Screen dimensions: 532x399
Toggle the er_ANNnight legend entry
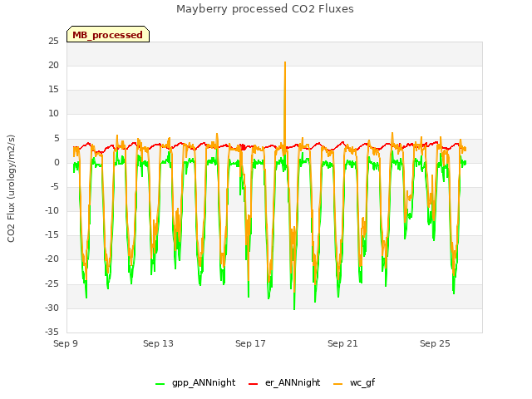coord(284,382)
